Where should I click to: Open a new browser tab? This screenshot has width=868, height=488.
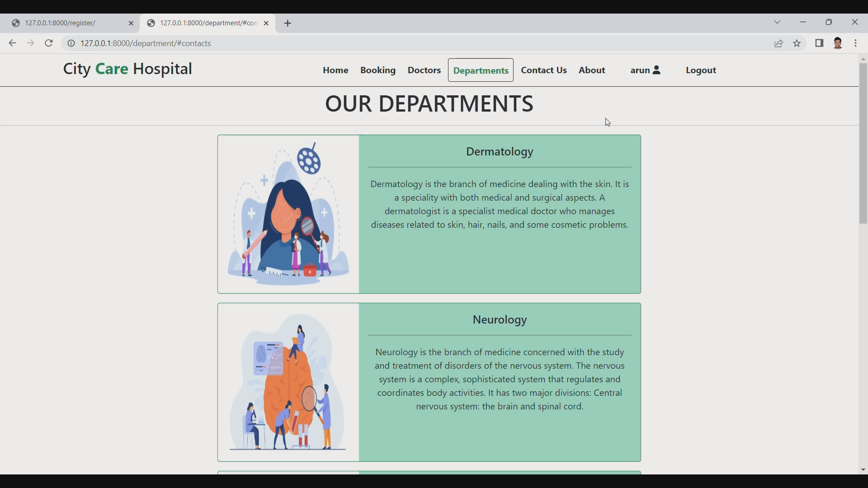click(x=288, y=23)
